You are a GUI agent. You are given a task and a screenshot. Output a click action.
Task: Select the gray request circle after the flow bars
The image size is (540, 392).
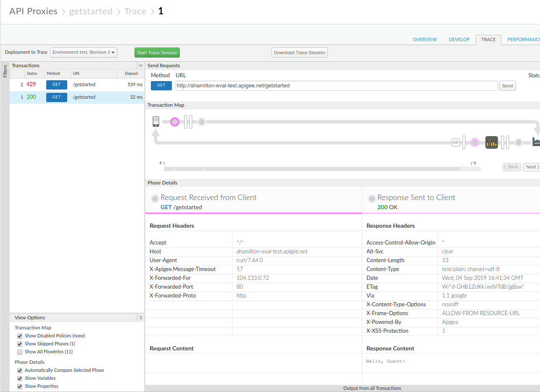[202, 122]
